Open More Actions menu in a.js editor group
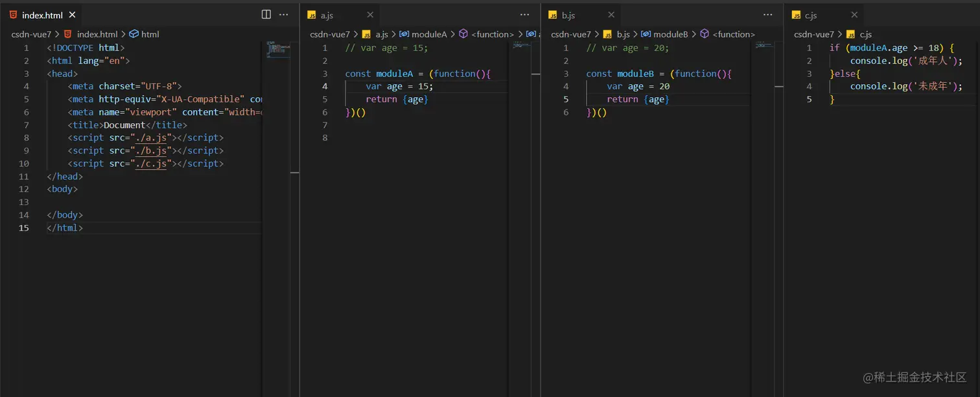The height and width of the screenshot is (397, 980). tap(525, 14)
